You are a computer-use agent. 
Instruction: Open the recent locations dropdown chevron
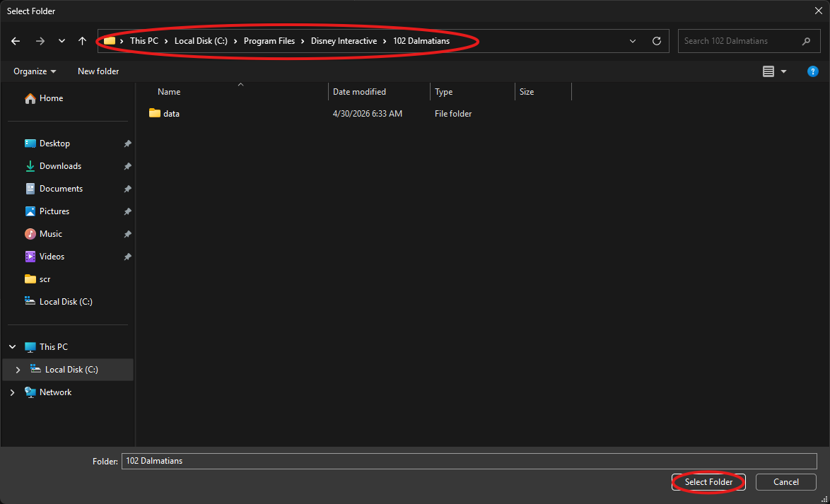[62, 41]
